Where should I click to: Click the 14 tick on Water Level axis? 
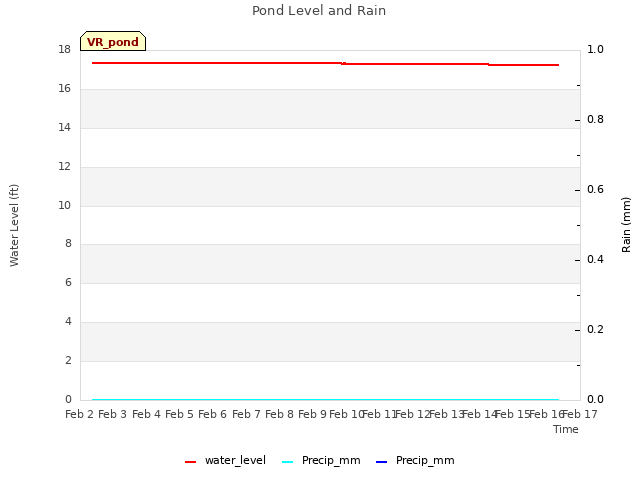pos(64,127)
